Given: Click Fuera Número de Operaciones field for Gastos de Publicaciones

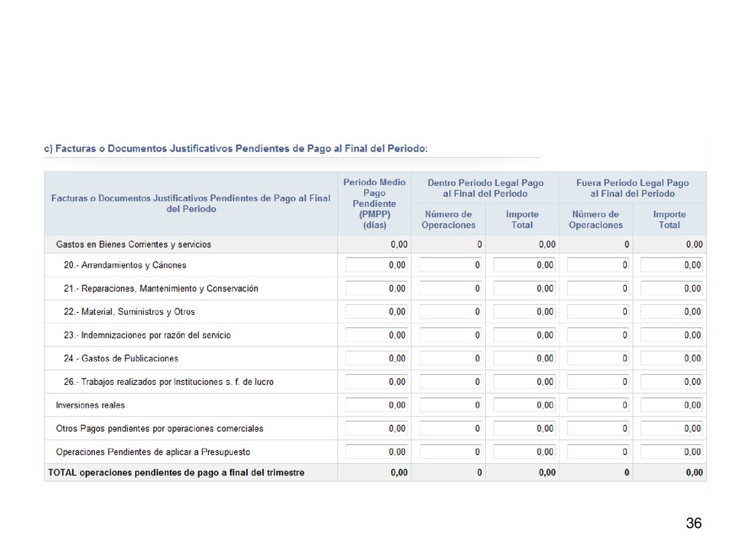Looking at the screenshot, I should pyautogui.click(x=598, y=358).
